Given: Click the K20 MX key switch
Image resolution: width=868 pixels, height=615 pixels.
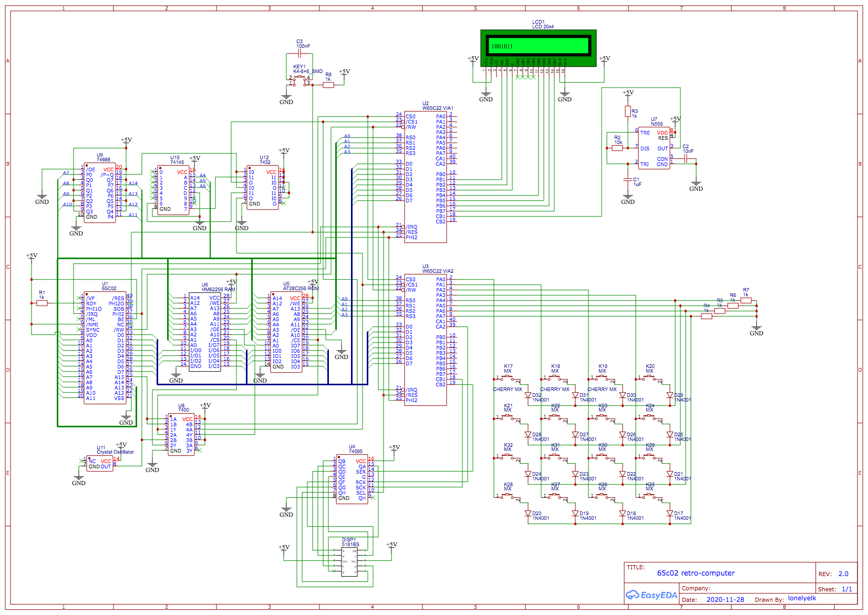Looking at the screenshot, I should (649, 378).
